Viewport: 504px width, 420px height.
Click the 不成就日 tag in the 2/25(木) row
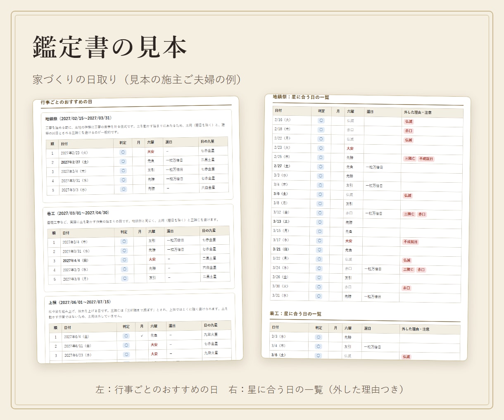tap(426, 159)
